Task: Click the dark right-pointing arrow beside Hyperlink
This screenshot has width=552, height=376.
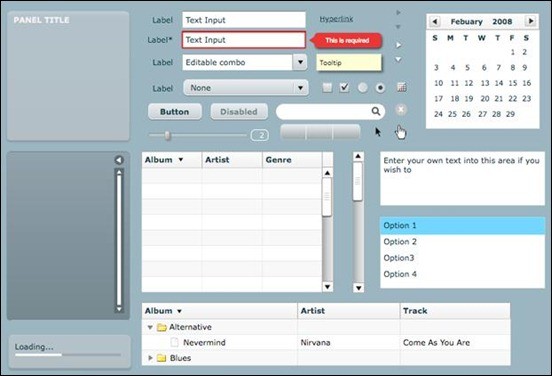Action: (x=398, y=13)
